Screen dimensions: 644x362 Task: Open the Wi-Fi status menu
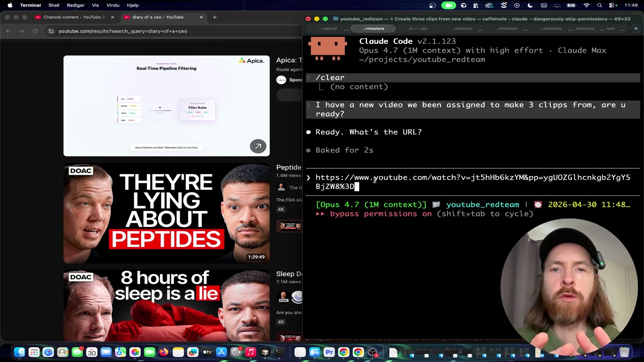(587, 5)
